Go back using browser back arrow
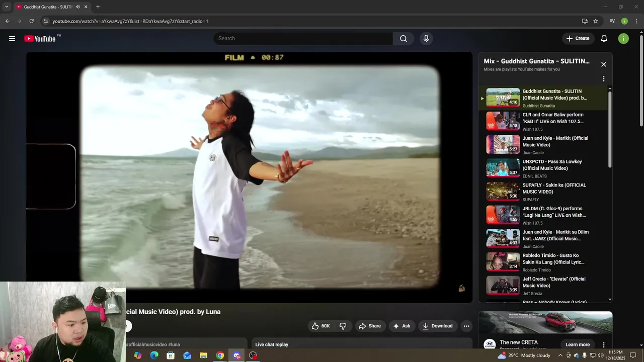This screenshot has width=644, height=362. [x=7, y=21]
